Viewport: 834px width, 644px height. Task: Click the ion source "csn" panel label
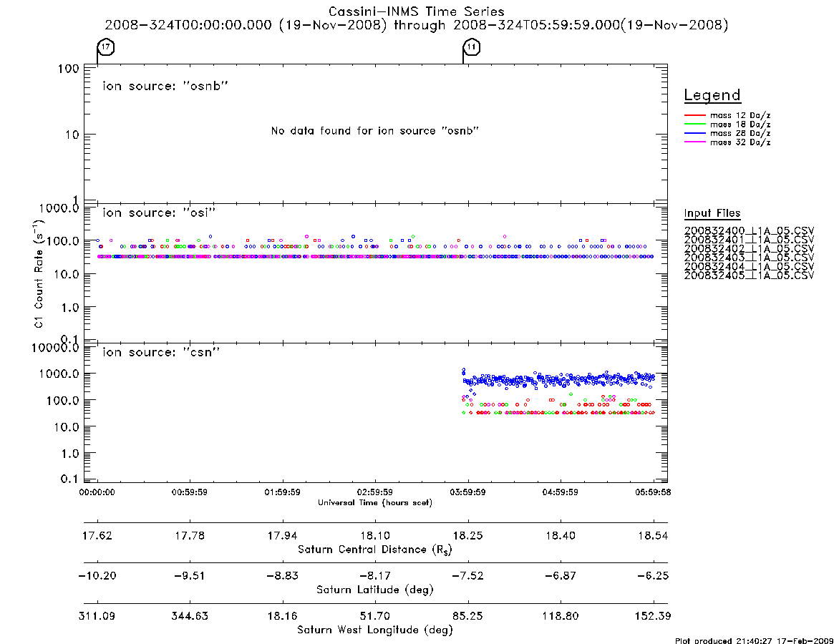(x=161, y=352)
